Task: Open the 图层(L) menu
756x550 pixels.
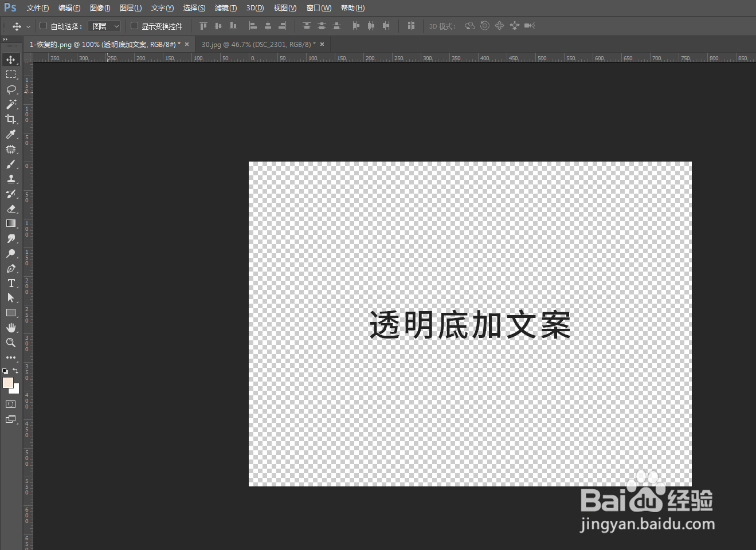Action: click(x=131, y=8)
